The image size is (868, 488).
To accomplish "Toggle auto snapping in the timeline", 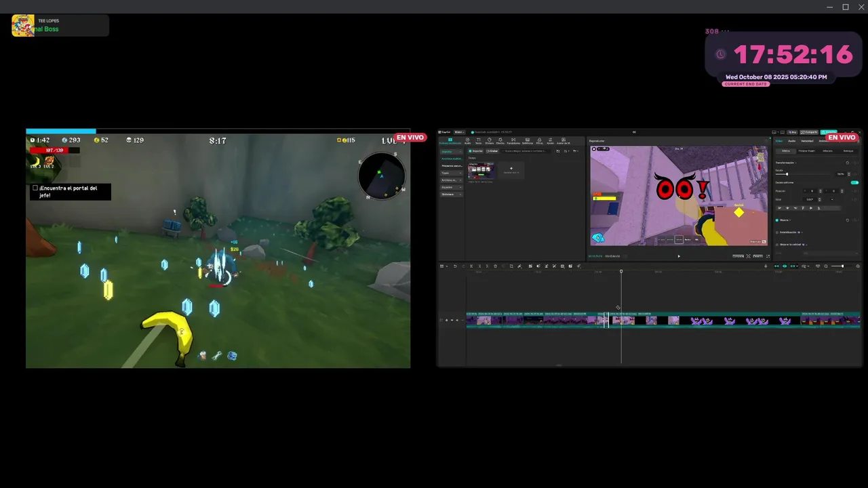I will [x=785, y=266].
